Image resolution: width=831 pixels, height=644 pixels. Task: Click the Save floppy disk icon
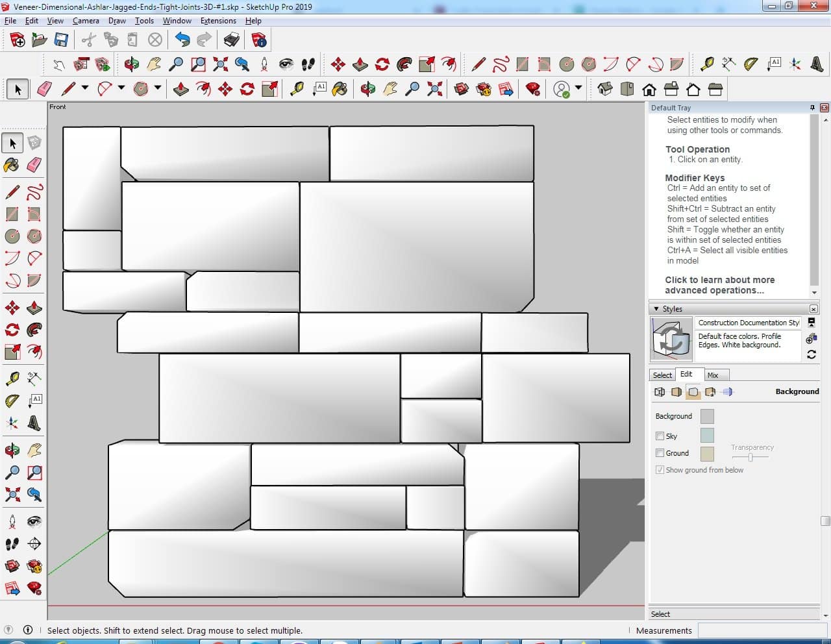[x=61, y=40]
